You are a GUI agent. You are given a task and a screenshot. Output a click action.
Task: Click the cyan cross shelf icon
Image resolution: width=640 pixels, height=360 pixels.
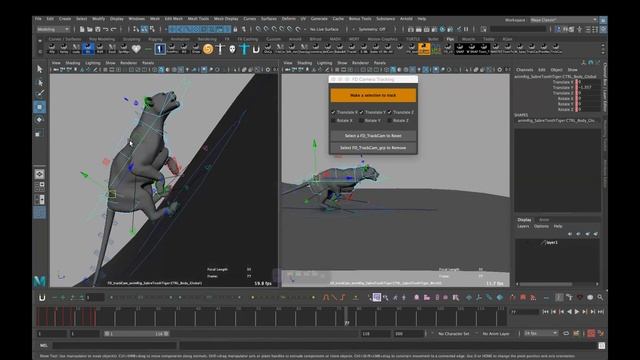[x=244, y=49]
